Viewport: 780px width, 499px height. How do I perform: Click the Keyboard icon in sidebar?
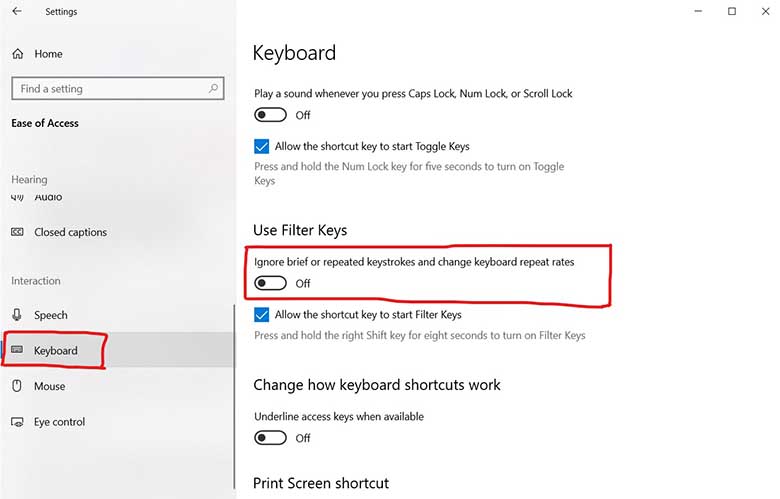pos(17,351)
